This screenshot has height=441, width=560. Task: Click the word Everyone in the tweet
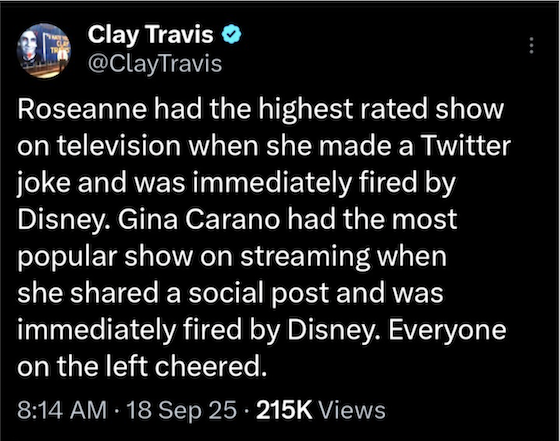coord(447,329)
